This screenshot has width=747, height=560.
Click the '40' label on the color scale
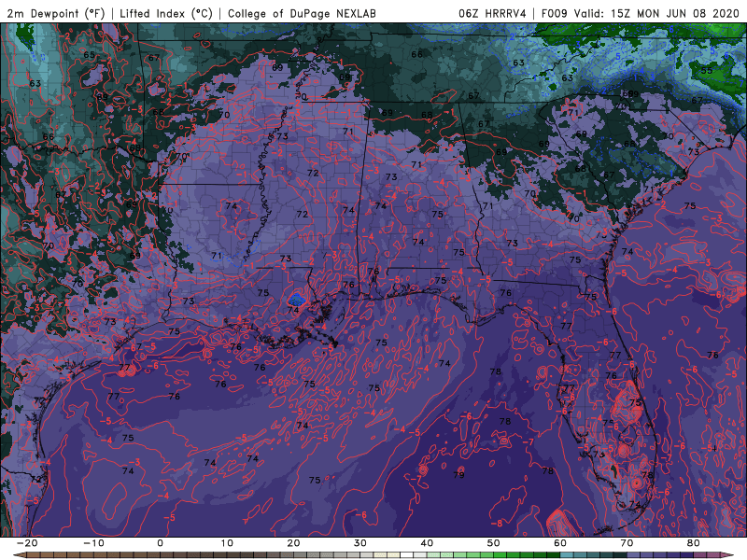[x=427, y=543]
